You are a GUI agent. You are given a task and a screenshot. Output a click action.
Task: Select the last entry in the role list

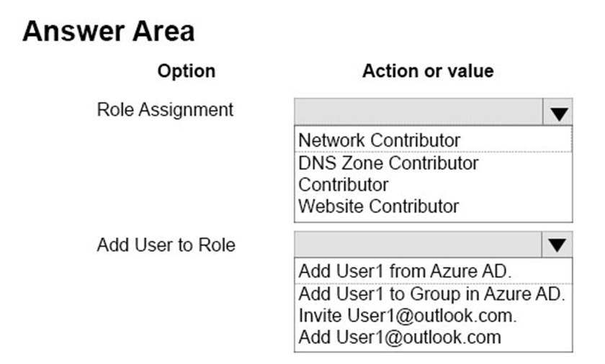pyautogui.click(x=378, y=206)
